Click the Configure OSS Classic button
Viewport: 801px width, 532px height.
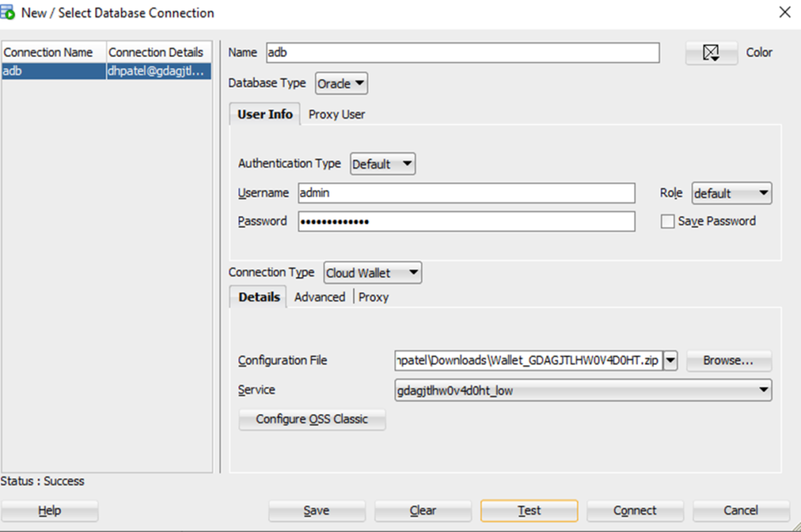point(311,419)
